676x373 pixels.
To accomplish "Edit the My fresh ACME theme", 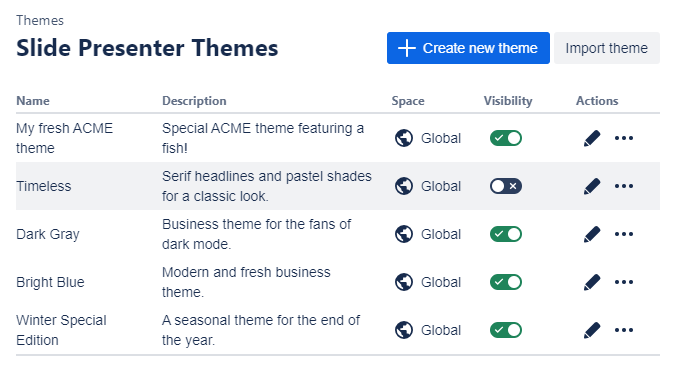I will [592, 138].
